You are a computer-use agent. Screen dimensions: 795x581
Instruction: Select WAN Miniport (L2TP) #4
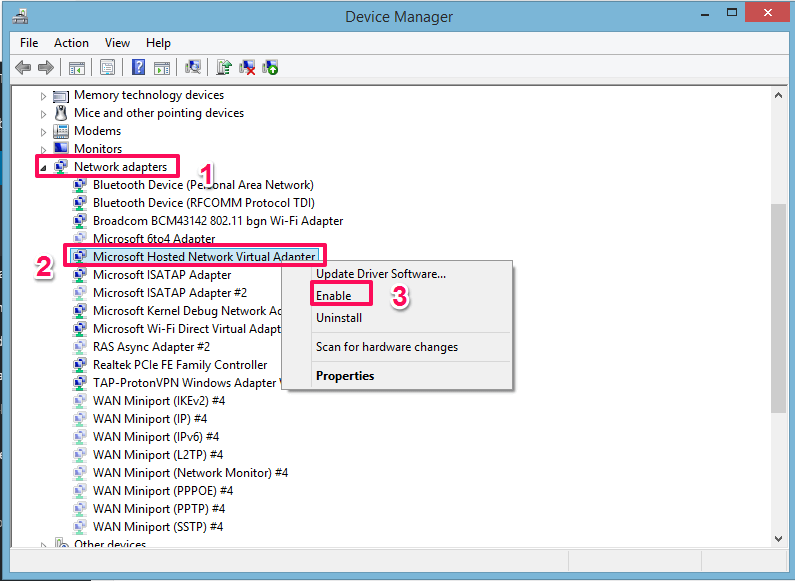(158, 455)
